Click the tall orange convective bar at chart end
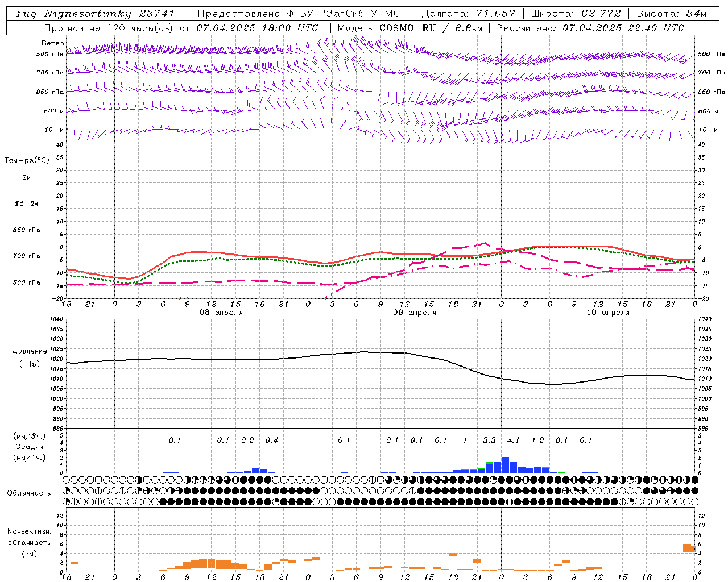Viewport: 728px width, 582px height. pos(686,548)
